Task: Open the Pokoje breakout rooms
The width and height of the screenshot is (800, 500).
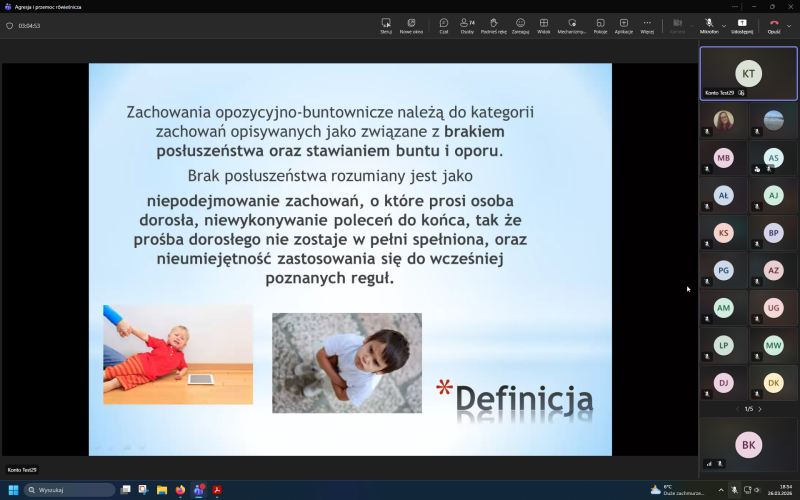Action: [600, 24]
